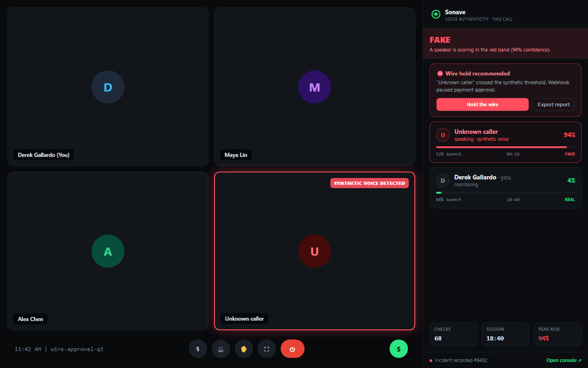Toggle the green Sonave S button

click(x=399, y=349)
